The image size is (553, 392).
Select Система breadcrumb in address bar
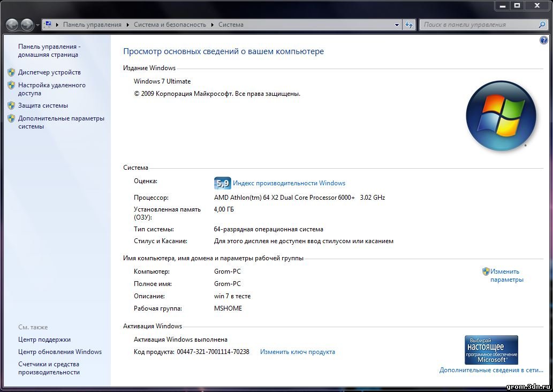click(x=231, y=25)
